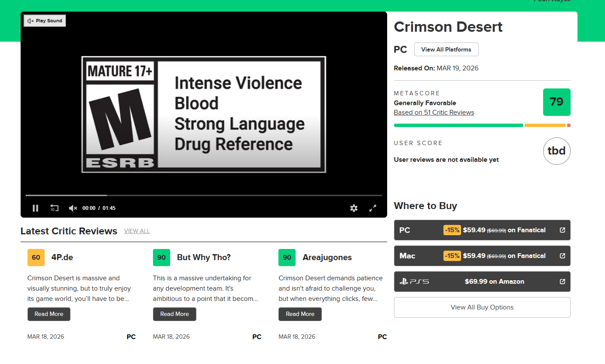
Task: Open the View All Platforms selector
Action: click(x=446, y=49)
